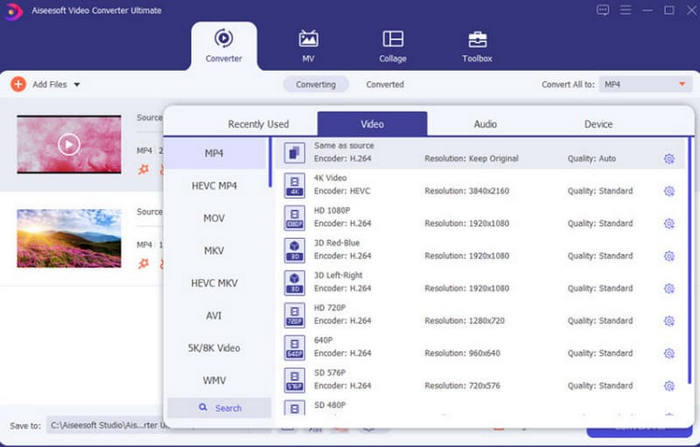Screen dimensions: 700x447
Task: Open the Converter tab
Action: tap(224, 46)
